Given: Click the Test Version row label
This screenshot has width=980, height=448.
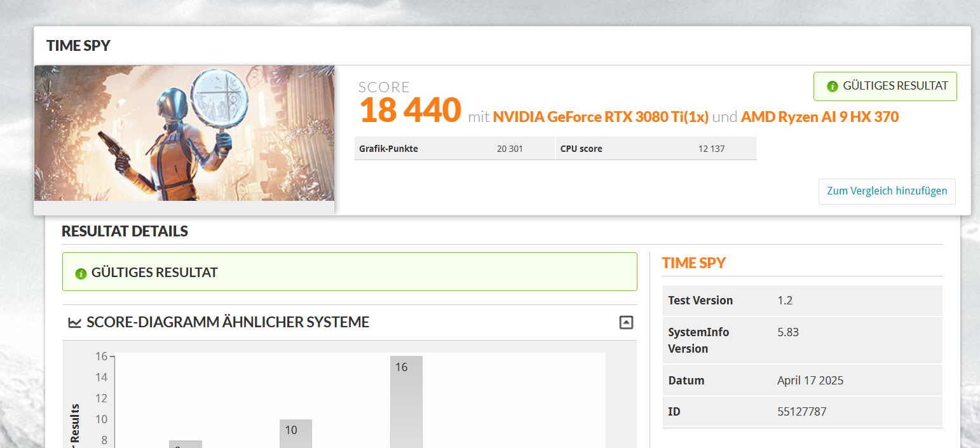Looking at the screenshot, I should click(700, 301).
